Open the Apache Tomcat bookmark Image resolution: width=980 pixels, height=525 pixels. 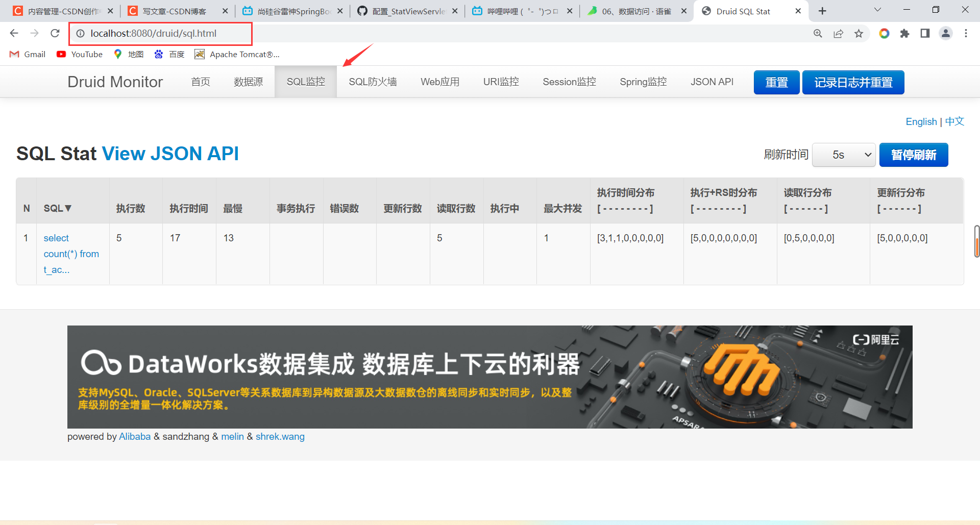pyautogui.click(x=237, y=54)
